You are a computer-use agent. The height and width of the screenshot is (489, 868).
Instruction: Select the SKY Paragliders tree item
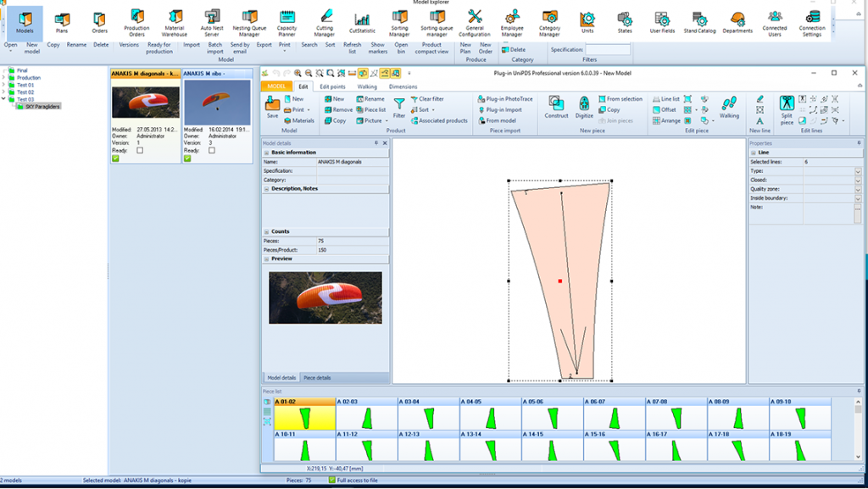(x=42, y=106)
